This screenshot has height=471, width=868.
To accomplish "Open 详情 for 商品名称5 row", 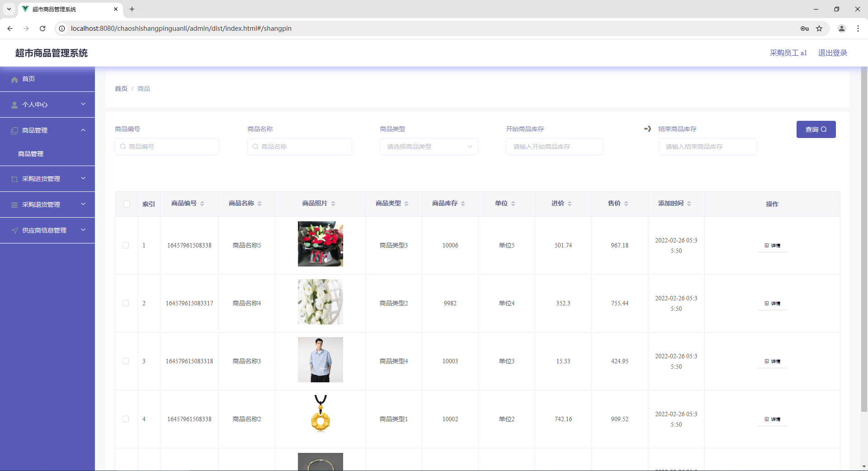I will (x=772, y=246).
